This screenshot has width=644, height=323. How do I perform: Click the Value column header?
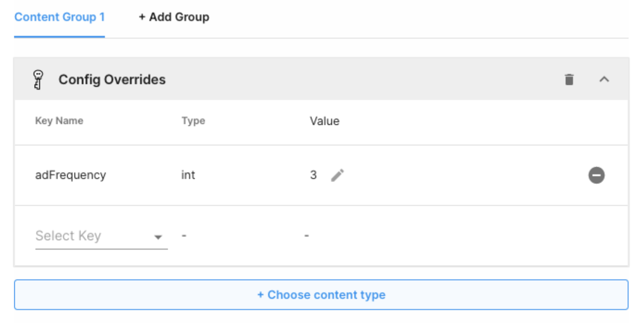click(x=324, y=121)
